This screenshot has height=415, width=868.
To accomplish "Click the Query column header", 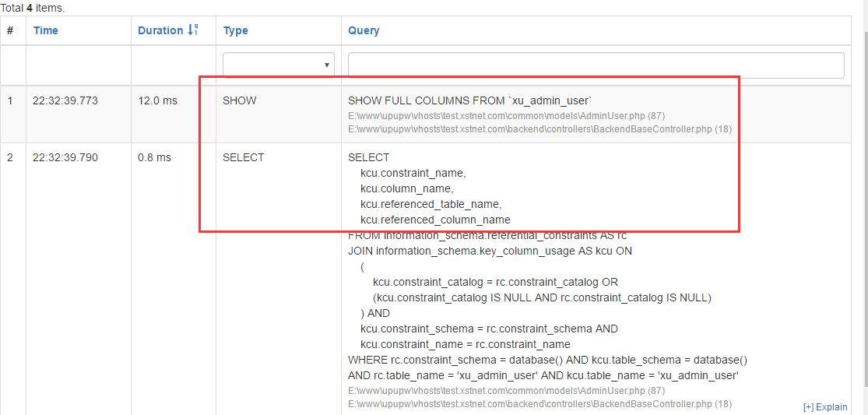I will click(364, 30).
